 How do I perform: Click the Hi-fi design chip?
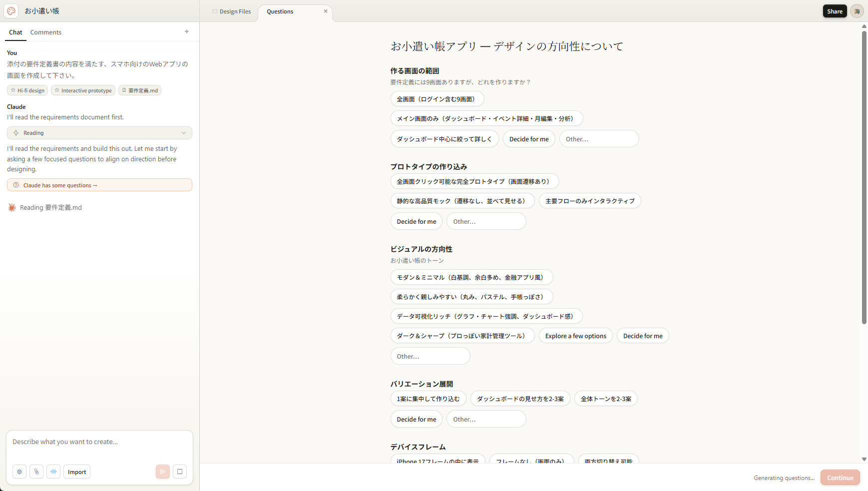(x=27, y=90)
